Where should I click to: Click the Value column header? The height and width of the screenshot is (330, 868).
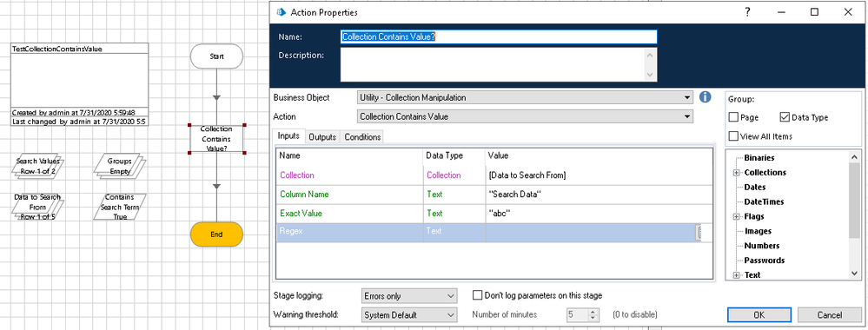[599, 156]
